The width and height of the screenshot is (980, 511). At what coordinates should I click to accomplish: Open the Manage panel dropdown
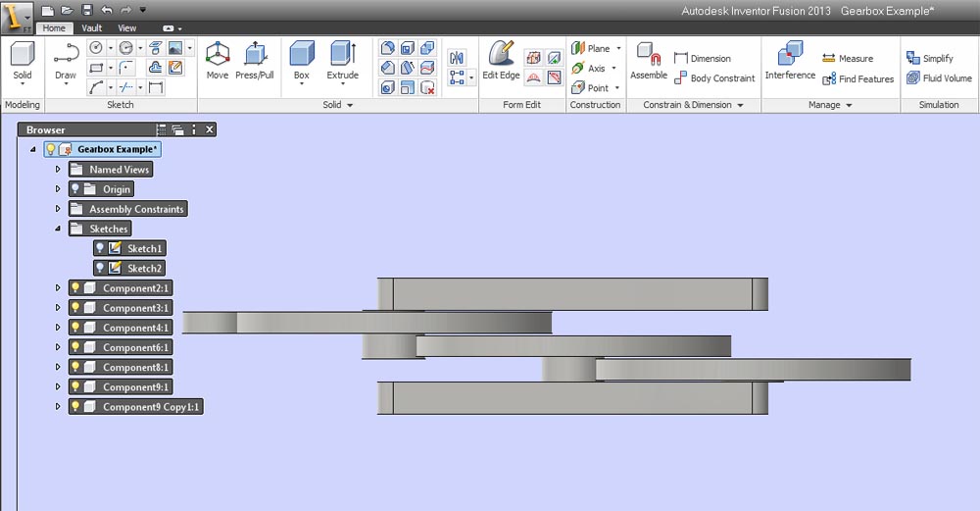(849, 105)
